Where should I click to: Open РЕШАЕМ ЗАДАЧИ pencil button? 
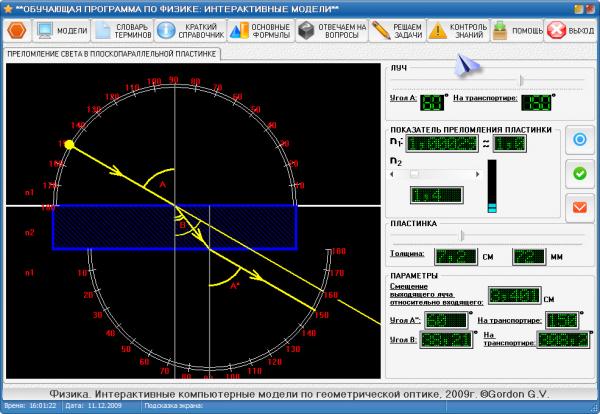398,31
